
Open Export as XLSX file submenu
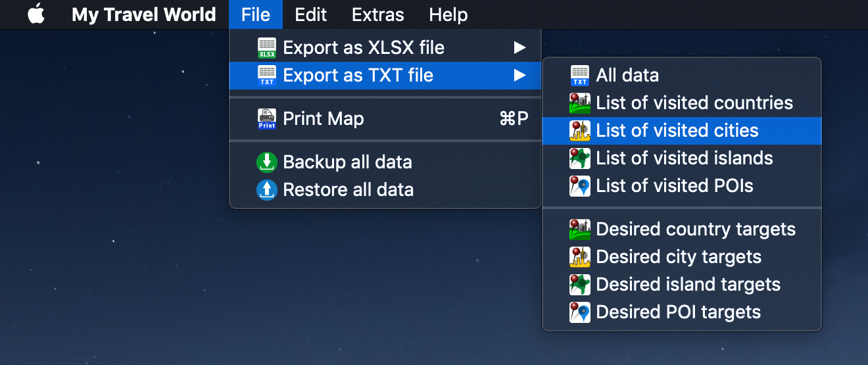385,48
